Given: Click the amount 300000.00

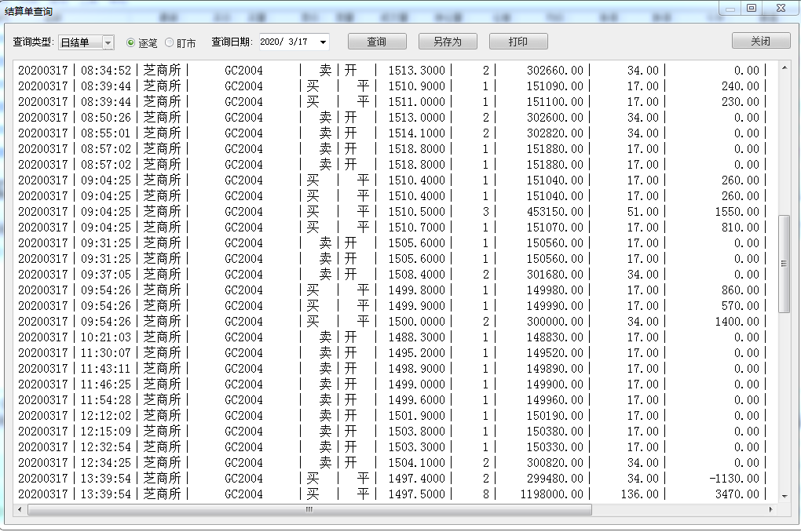Looking at the screenshot, I should [x=554, y=321].
